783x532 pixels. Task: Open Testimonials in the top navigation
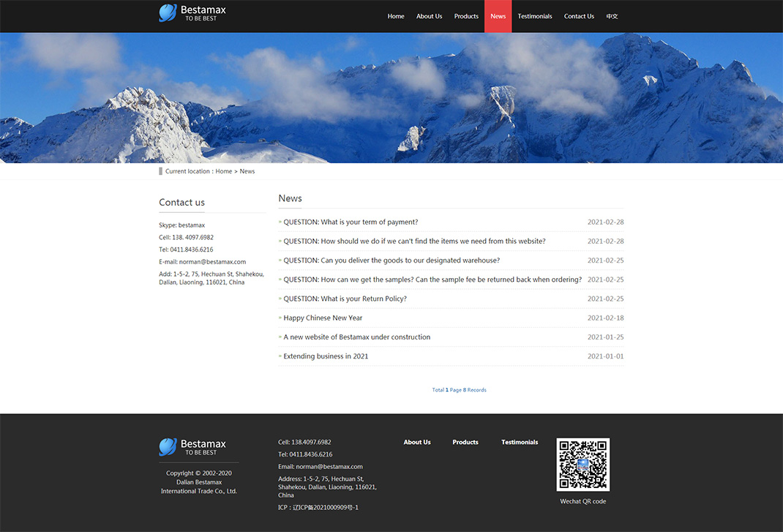(x=535, y=16)
